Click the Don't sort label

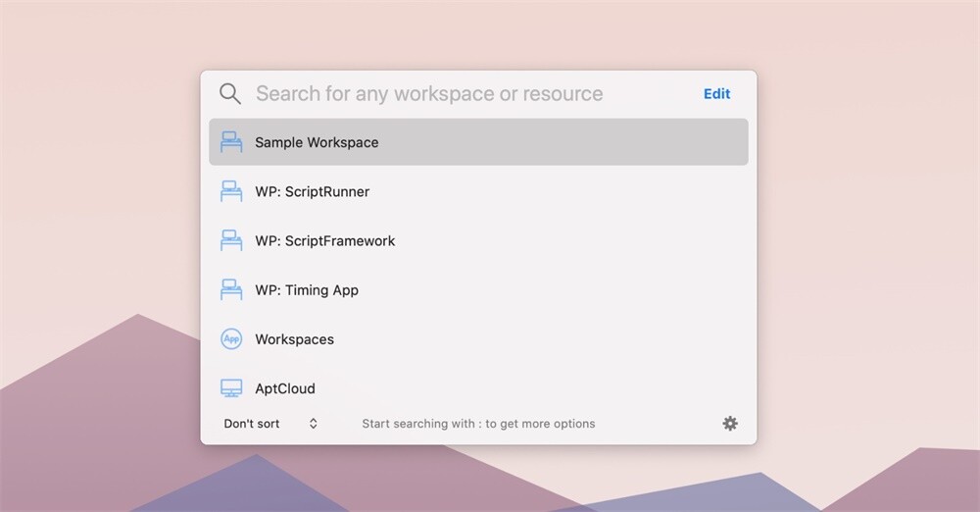pos(252,424)
